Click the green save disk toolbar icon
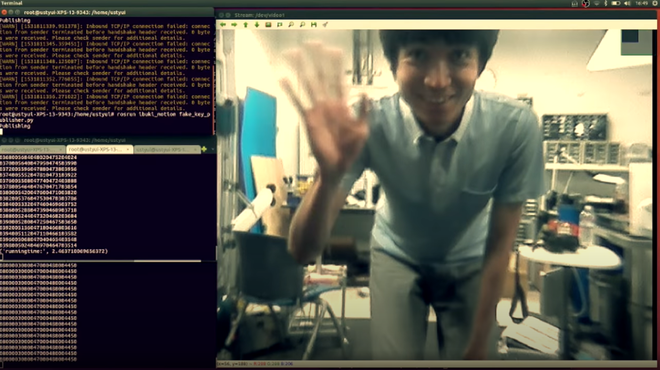Screen dimensions: 660x370 click(314, 25)
